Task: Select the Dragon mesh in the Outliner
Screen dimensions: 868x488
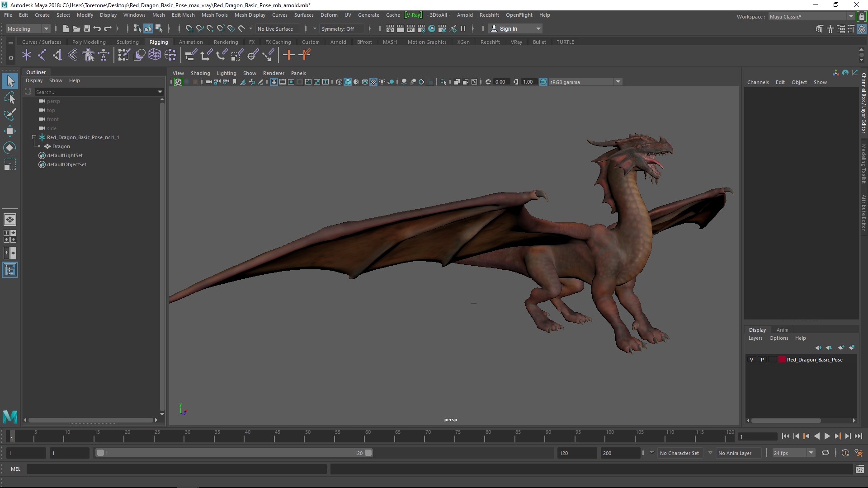Action: click(61, 146)
